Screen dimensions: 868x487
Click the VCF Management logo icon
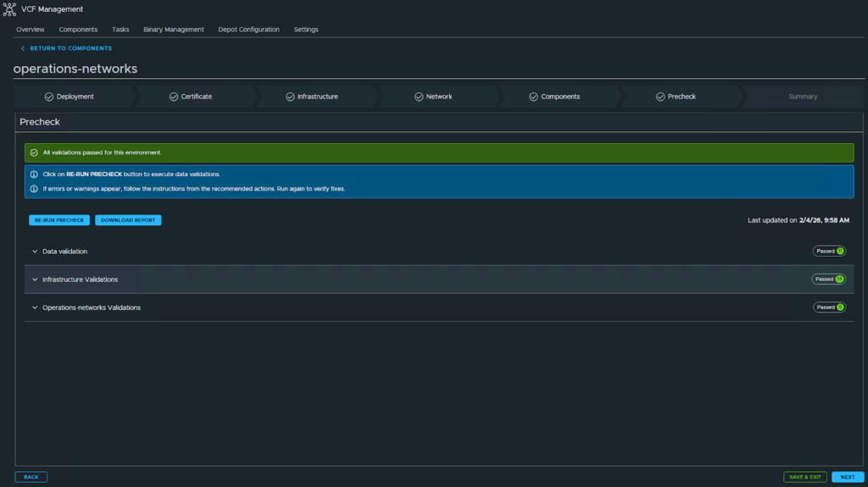pos(9,9)
